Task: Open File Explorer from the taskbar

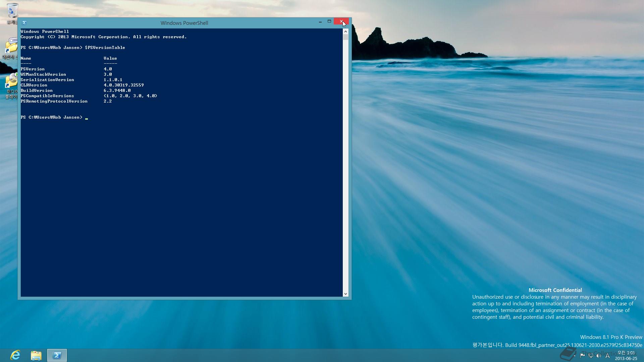Action: tap(36, 355)
